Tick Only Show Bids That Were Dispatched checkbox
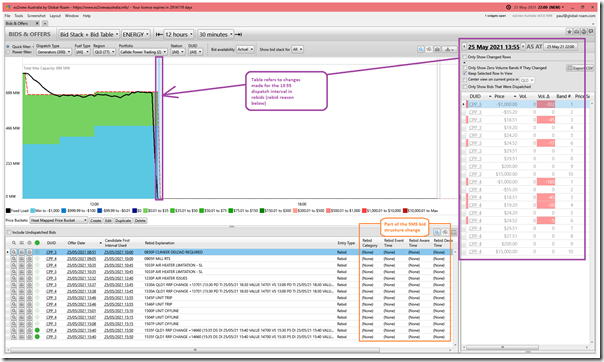 (465, 87)
